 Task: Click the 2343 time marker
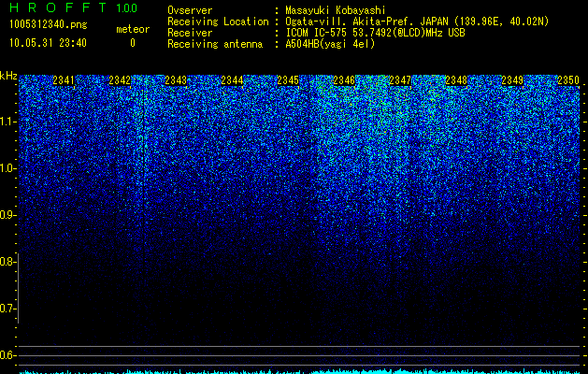point(176,79)
